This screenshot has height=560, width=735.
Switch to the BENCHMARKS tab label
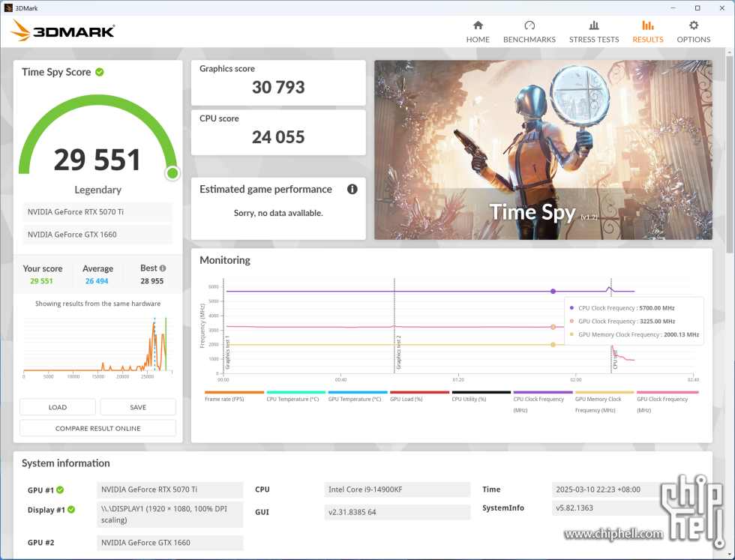click(x=529, y=40)
